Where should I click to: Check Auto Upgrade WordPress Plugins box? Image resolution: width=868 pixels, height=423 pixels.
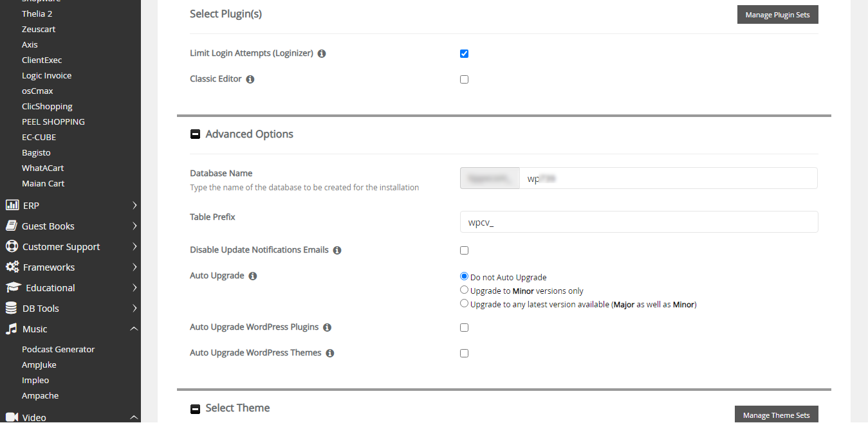(x=464, y=328)
